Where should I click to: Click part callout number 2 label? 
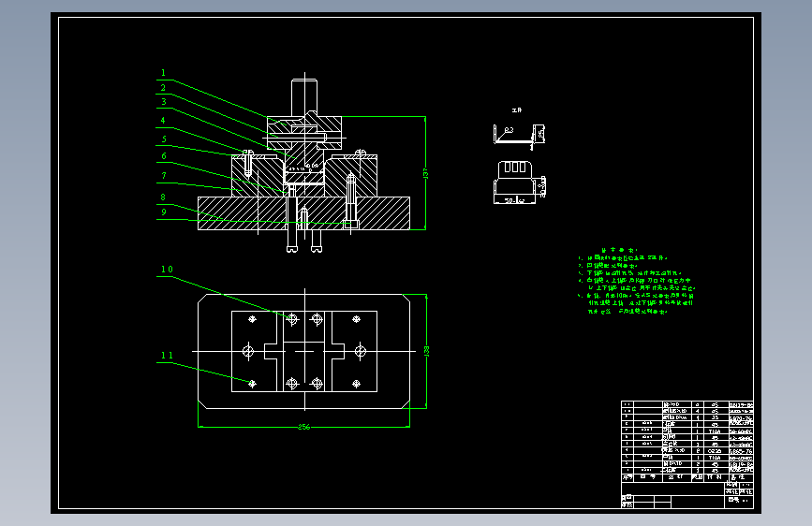point(163,88)
